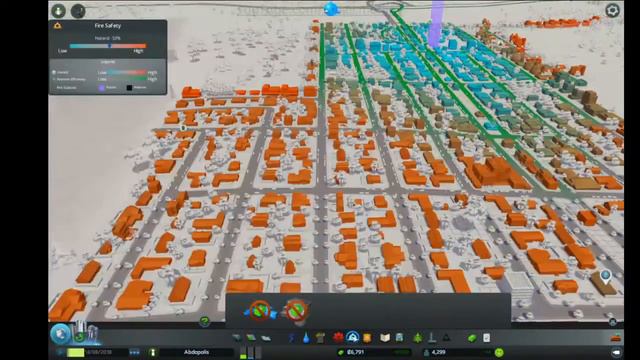
Task: Activate the bulldozer tool
Action: [x=616, y=338]
